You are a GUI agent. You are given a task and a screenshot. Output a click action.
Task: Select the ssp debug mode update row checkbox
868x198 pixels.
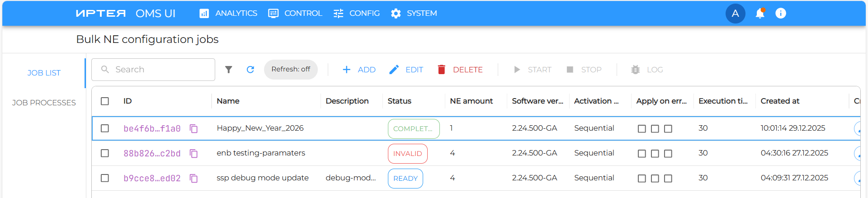[105, 178]
